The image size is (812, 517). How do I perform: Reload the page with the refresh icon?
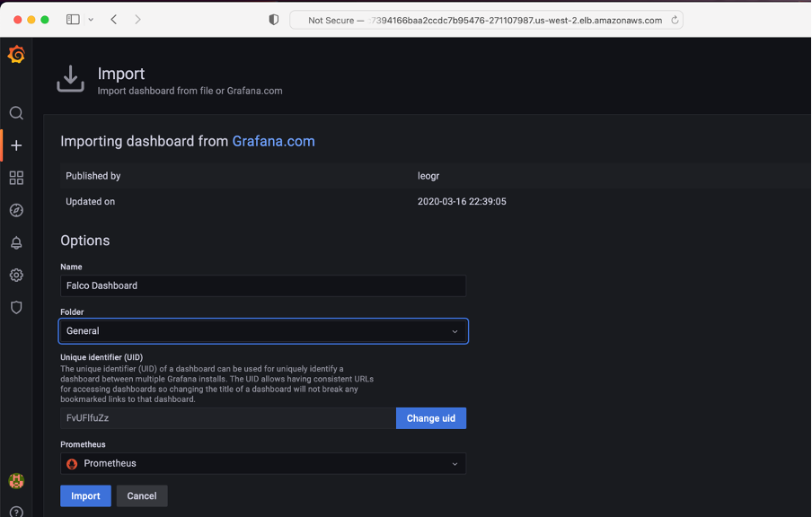coord(675,20)
